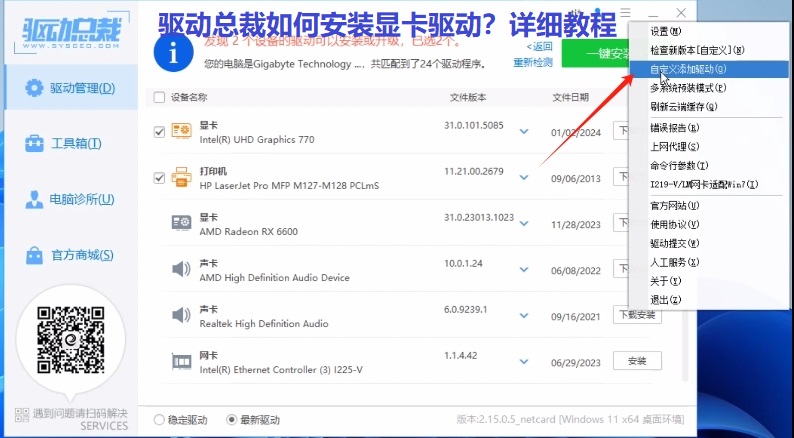Image resolution: width=794 pixels, height=438 pixels.
Task: Click Realtek High Definition Audio speaker icon
Action: pos(181,315)
